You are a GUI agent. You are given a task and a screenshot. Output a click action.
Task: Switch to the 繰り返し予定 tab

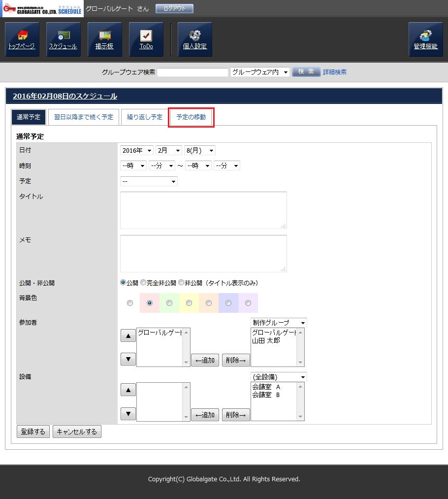pyautogui.click(x=145, y=117)
